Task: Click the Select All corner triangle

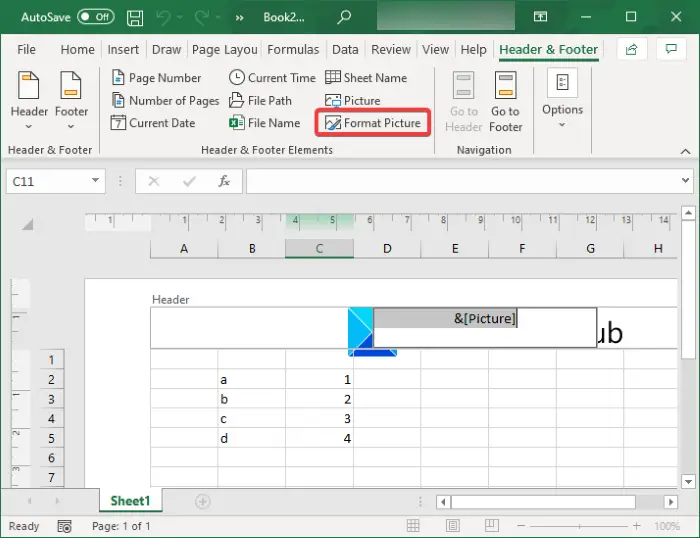Action: coord(27,224)
